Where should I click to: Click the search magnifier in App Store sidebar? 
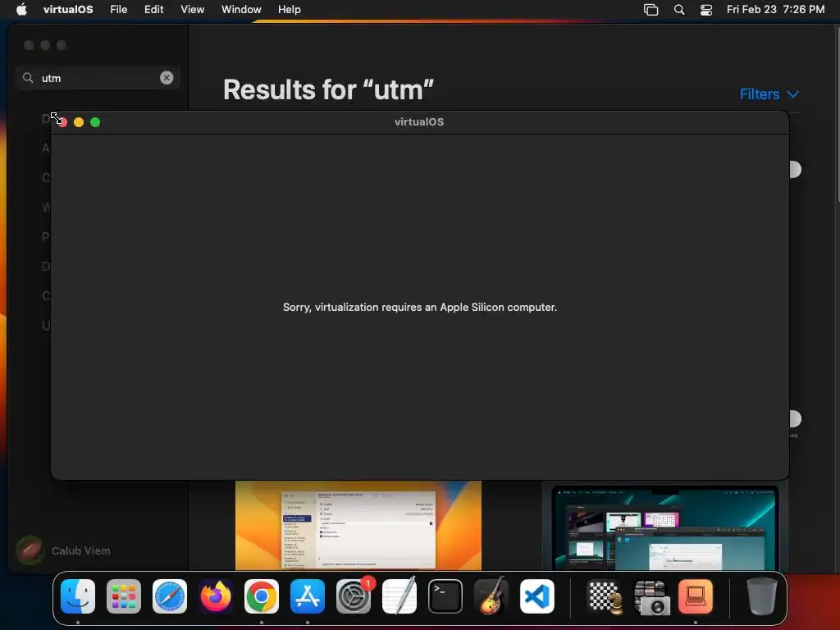[x=28, y=78]
